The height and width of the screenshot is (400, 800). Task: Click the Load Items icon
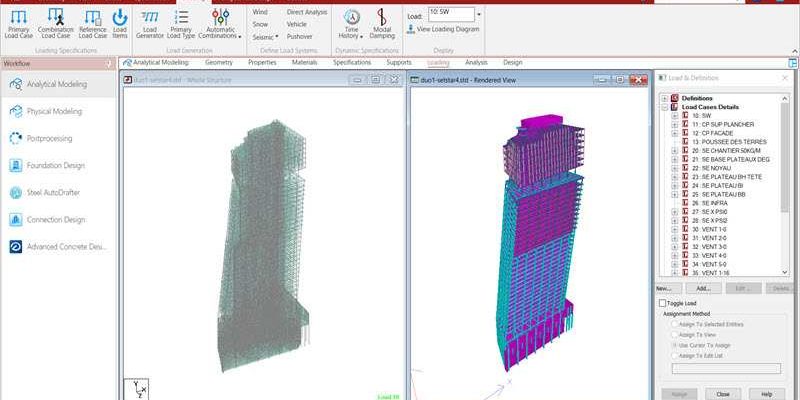click(119, 22)
